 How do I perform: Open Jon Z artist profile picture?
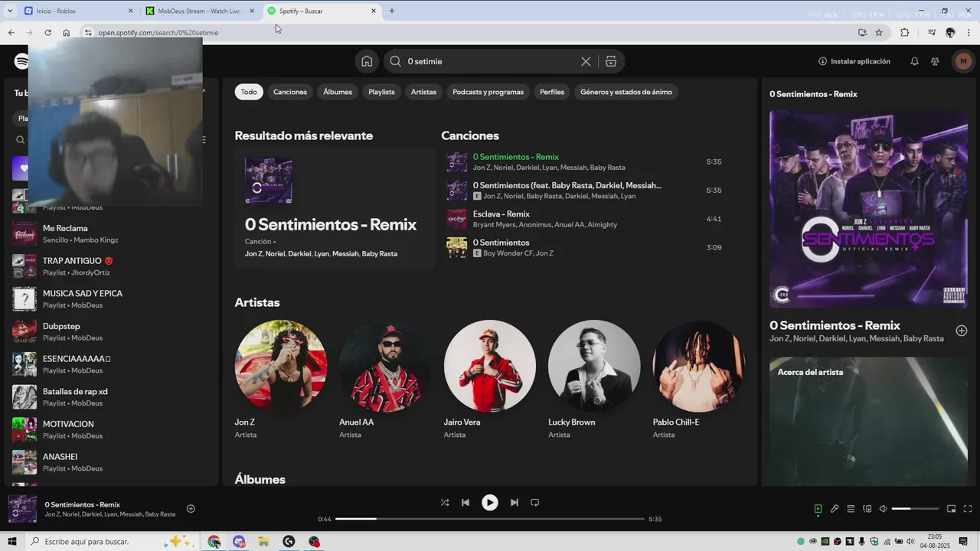(281, 366)
